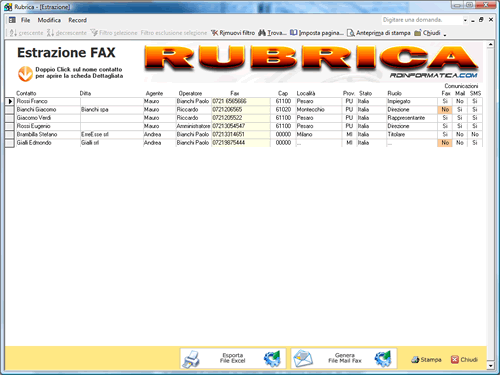Click the fax number of Brambilla Stefano
This screenshot has height=375, width=500.
pos(241,135)
